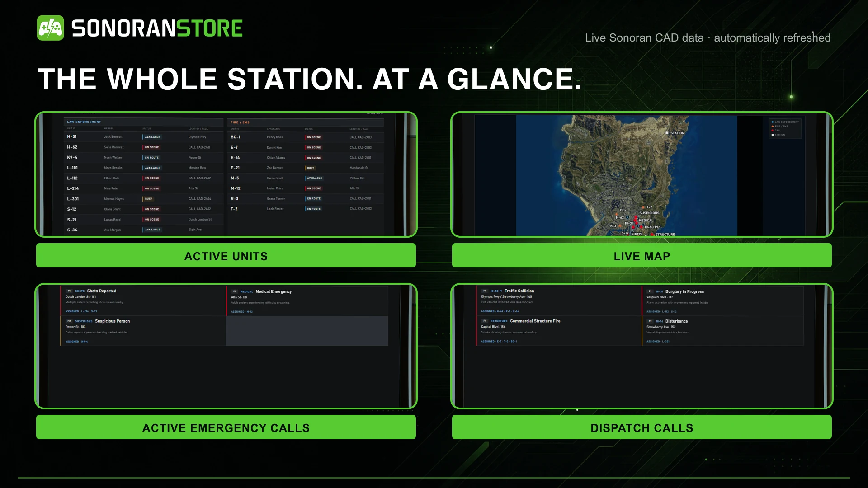Click unit ID H-51
868x488 pixels.
pyautogui.click(x=72, y=136)
